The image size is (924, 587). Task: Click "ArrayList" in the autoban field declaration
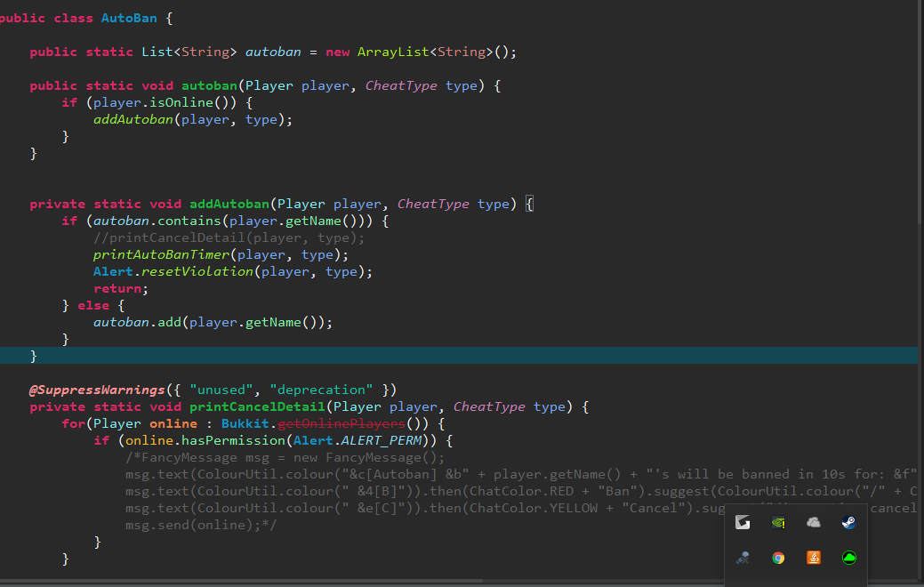click(x=392, y=52)
